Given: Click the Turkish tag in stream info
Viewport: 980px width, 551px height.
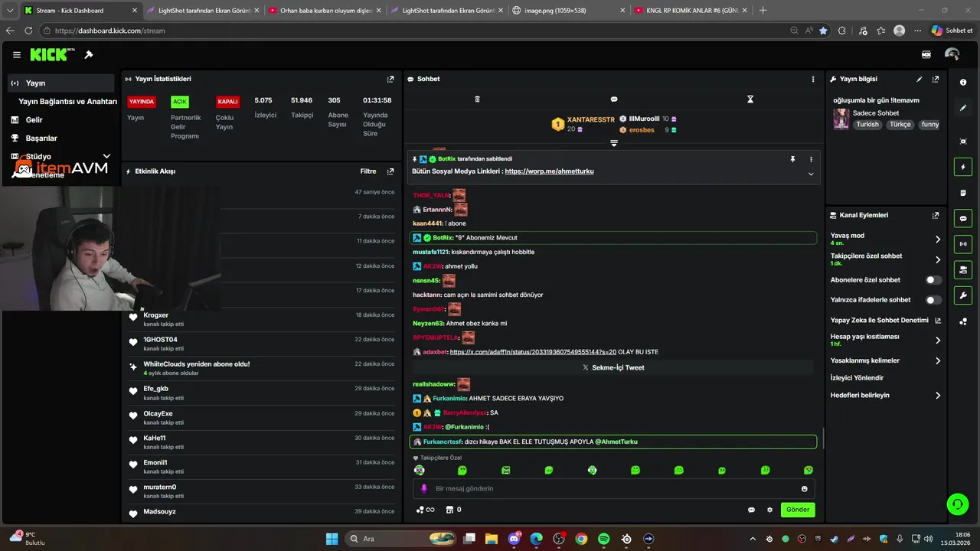Looking at the screenshot, I should (867, 124).
